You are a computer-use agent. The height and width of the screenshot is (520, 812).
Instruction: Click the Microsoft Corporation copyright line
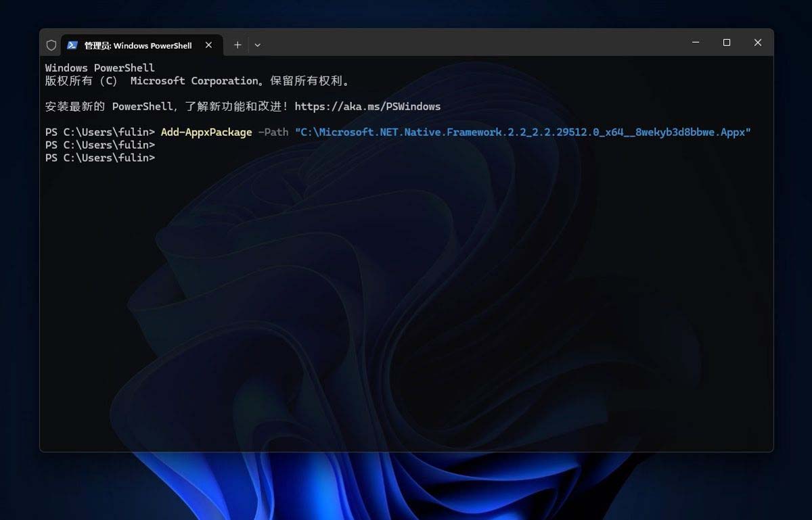(x=198, y=80)
